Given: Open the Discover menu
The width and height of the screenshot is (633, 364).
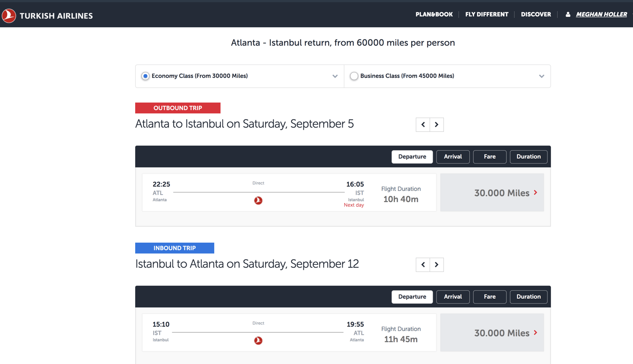Looking at the screenshot, I should coord(536,15).
